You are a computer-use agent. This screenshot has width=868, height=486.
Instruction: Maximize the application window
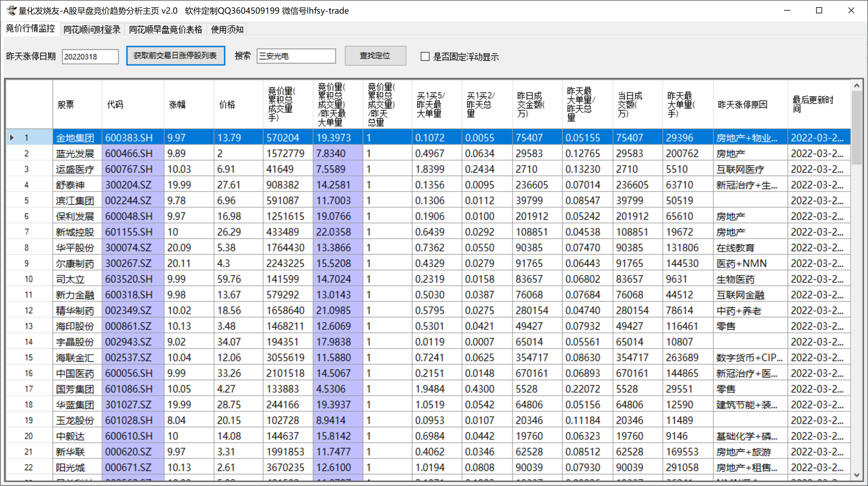pos(819,10)
